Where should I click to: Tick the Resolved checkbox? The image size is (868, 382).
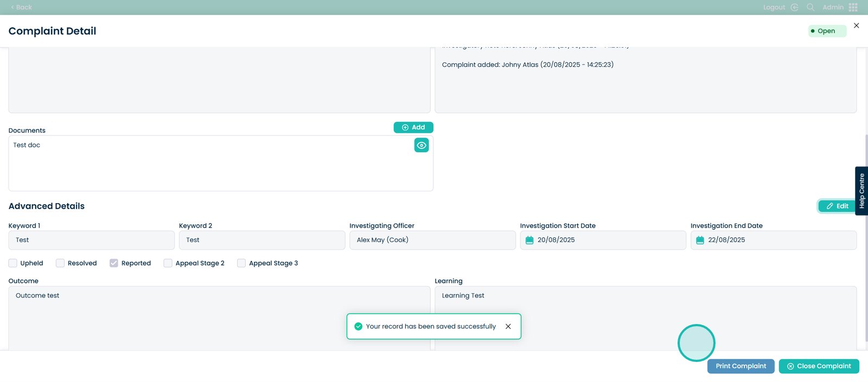coord(60,263)
